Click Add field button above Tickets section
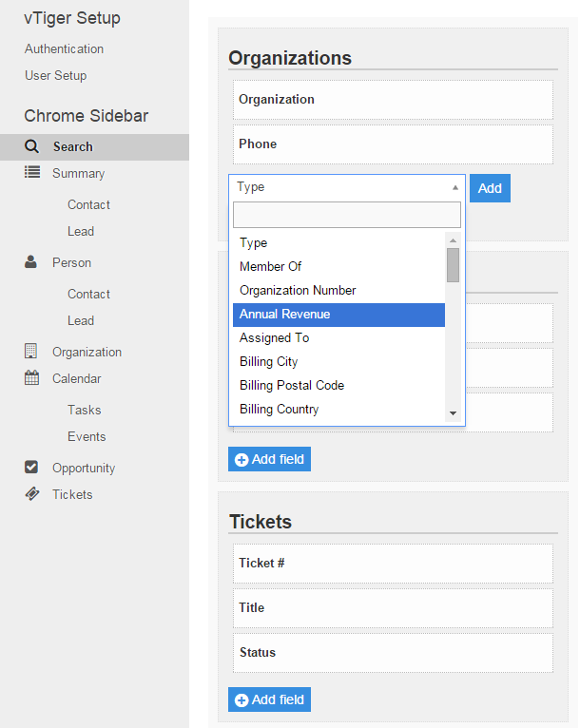The height and width of the screenshot is (728, 580). pyautogui.click(x=269, y=459)
